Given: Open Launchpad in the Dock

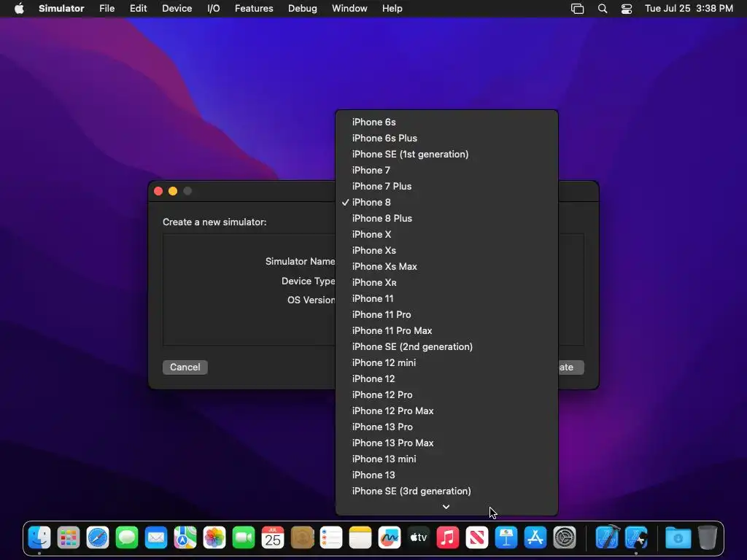Looking at the screenshot, I should click(x=69, y=538).
